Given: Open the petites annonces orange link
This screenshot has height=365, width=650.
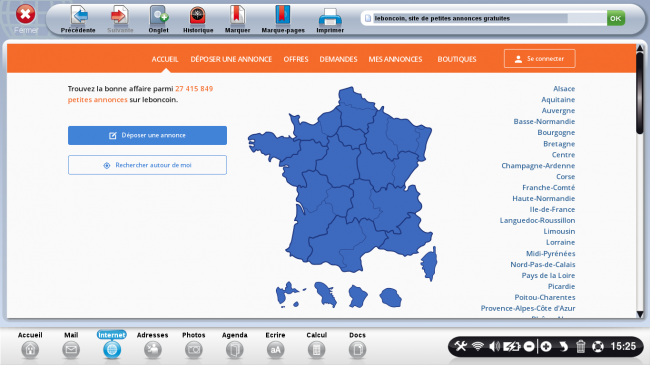Looking at the screenshot, I should pos(97,100).
